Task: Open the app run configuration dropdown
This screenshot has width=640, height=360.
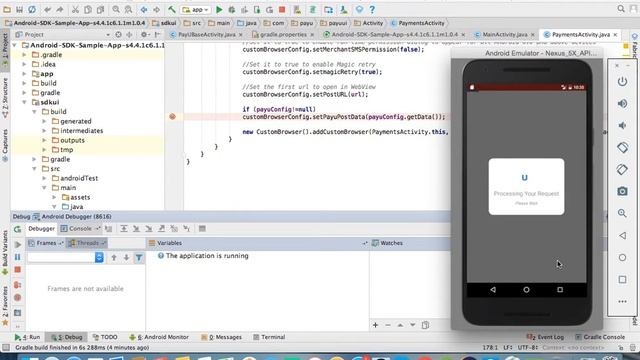Action: (196, 9)
